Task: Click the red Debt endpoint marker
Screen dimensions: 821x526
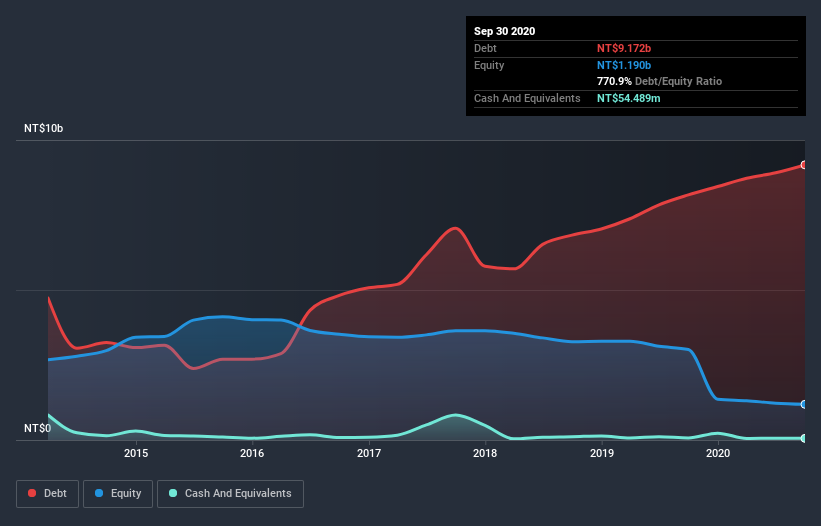Action: 804,165
